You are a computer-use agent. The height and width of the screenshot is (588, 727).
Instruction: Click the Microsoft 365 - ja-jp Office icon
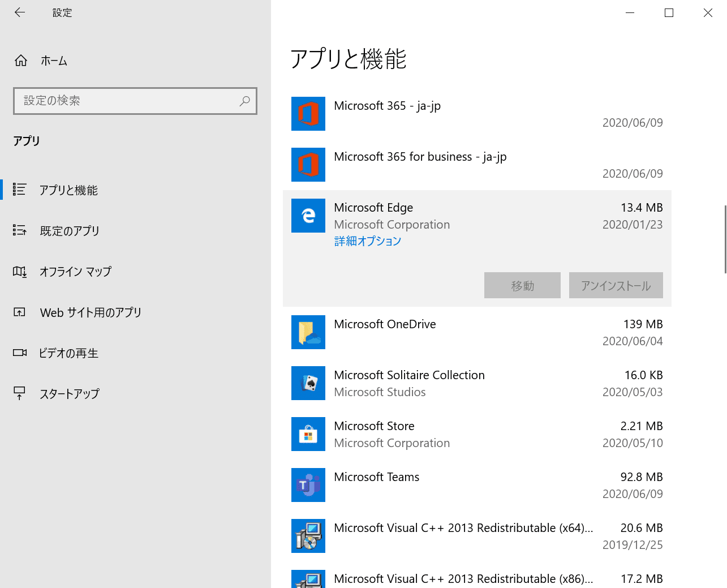308,114
